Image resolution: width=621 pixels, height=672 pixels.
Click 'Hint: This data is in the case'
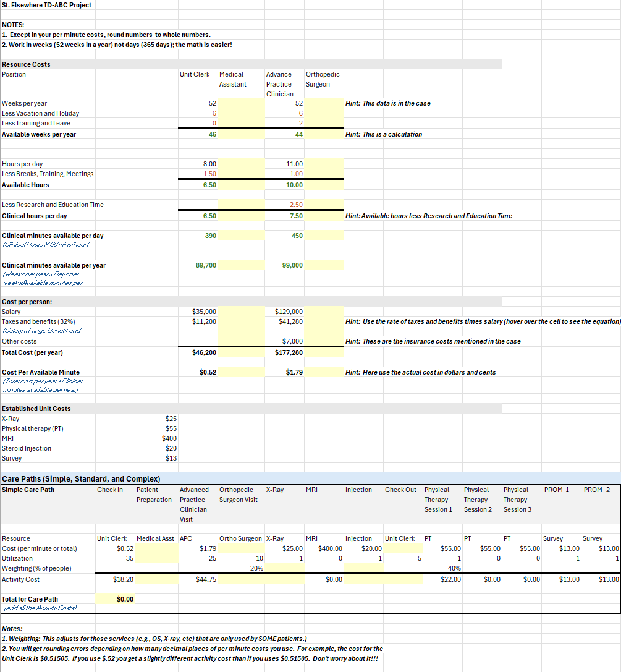tap(388, 103)
